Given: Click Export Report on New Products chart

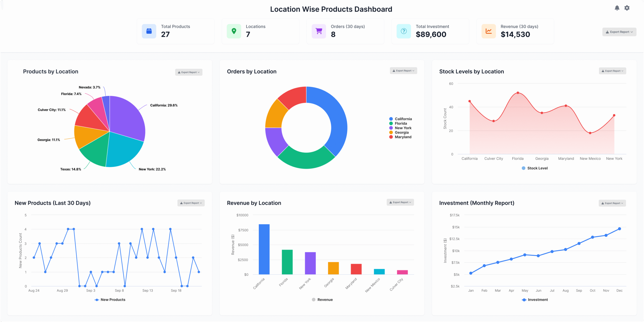Looking at the screenshot, I should 191,203.
